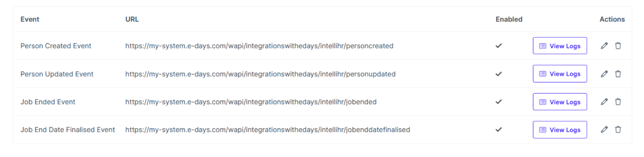Viewport: 644px width, 157px height.
Task: Edit the Person Updated Event webhook
Action: click(x=604, y=74)
